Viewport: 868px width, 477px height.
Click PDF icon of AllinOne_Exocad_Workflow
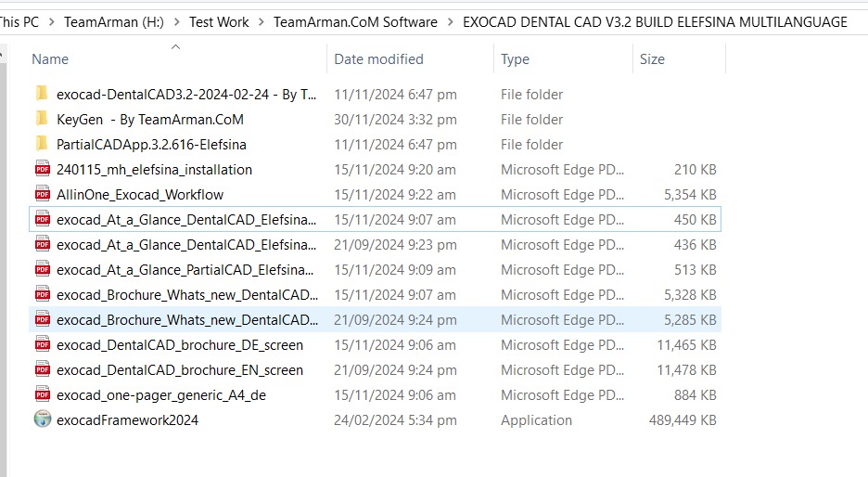[43, 194]
